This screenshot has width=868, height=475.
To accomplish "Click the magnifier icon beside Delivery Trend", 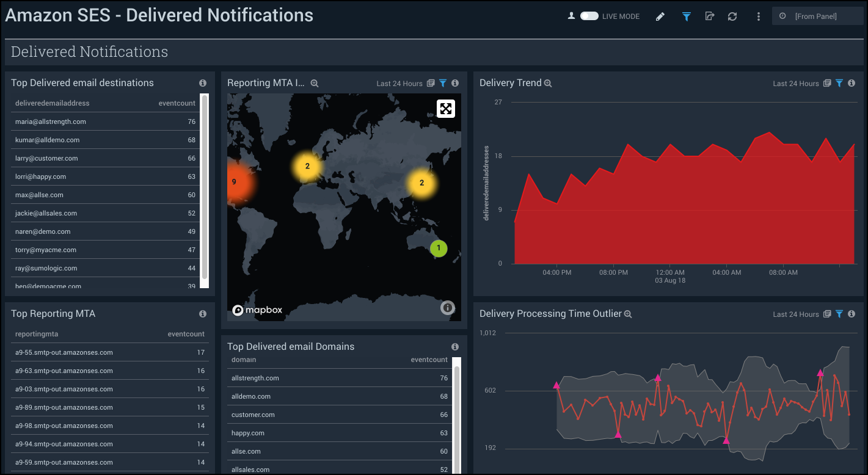I will (x=548, y=84).
